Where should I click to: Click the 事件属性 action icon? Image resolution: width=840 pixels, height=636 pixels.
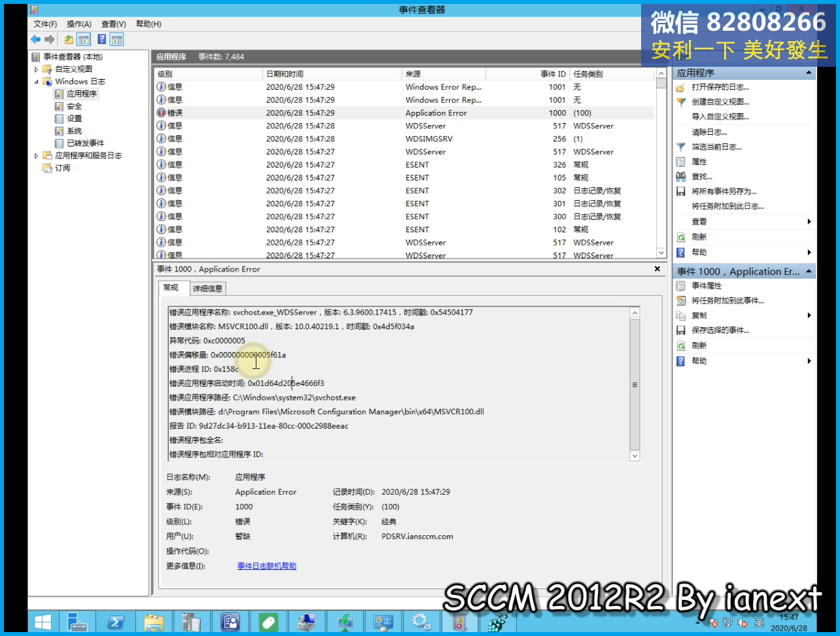coord(681,286)
